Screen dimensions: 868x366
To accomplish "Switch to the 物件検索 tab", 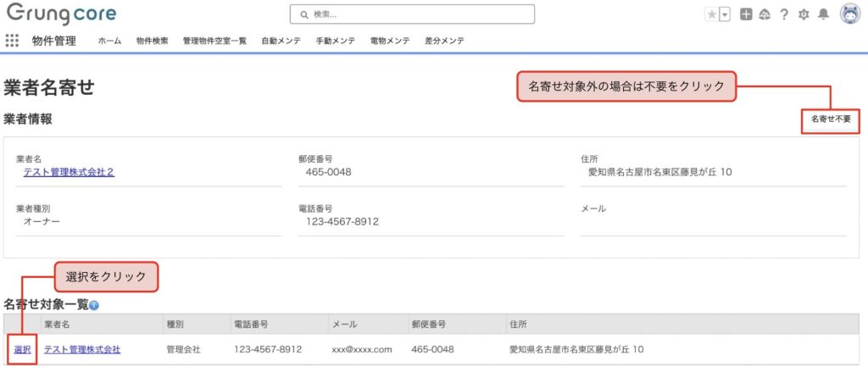I will click(x=152, y=41).
